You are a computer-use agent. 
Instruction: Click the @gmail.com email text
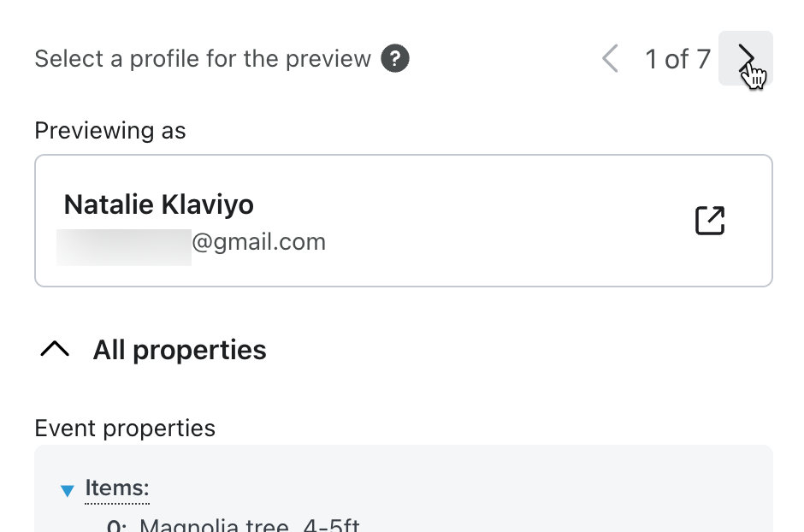259,242
